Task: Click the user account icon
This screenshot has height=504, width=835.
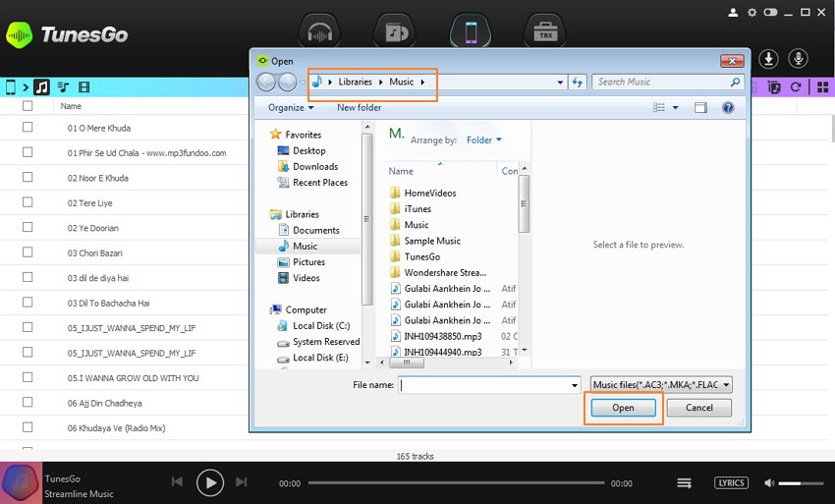Action: click(733, 12)
